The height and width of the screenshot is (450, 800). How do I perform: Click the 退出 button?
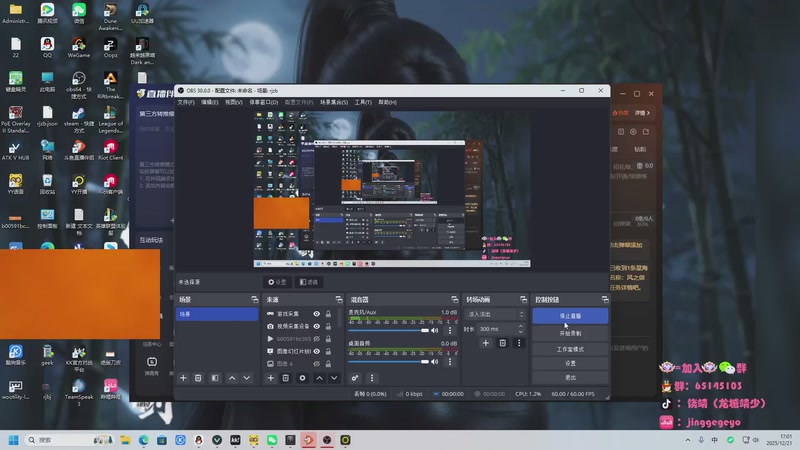pos(570,378)
